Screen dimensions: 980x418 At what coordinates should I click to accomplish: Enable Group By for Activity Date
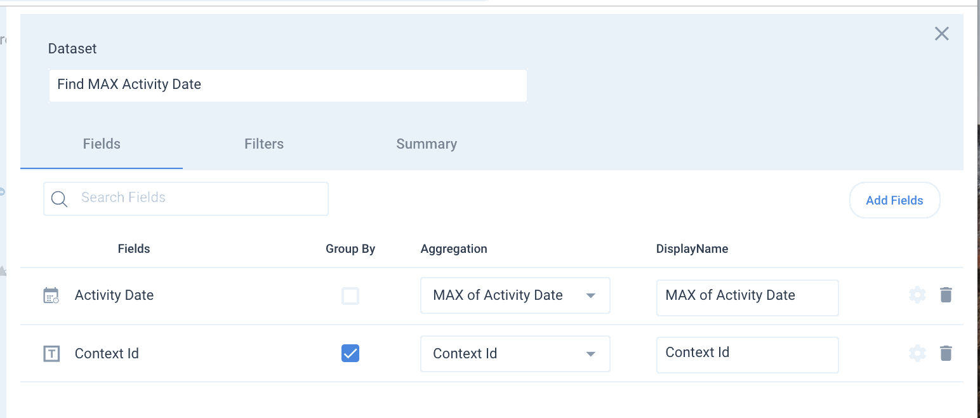click(350, 295)
